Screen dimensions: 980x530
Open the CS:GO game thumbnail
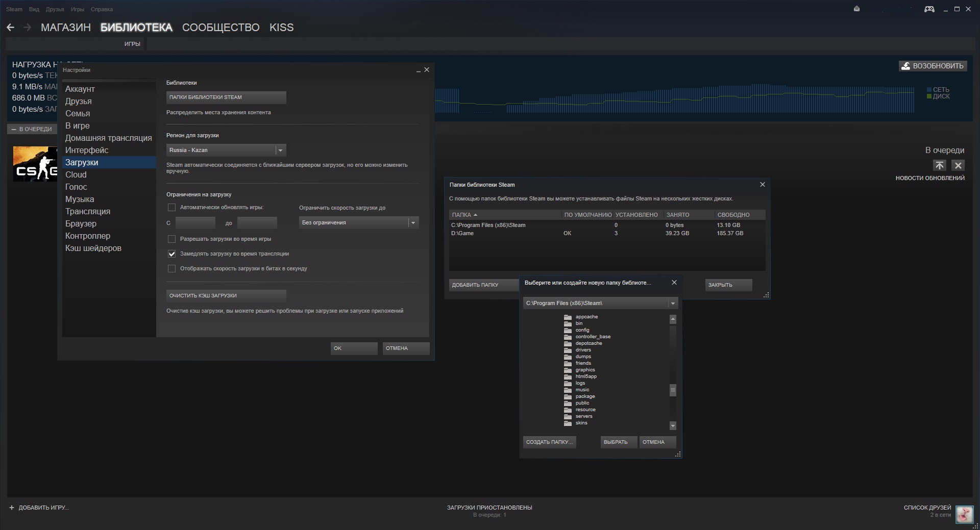coord(35,164)
